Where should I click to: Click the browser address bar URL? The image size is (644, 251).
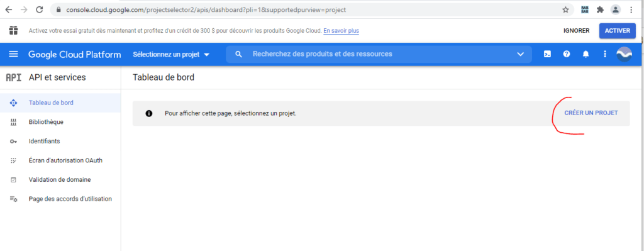pyautogui.click(x=206, y=10)
